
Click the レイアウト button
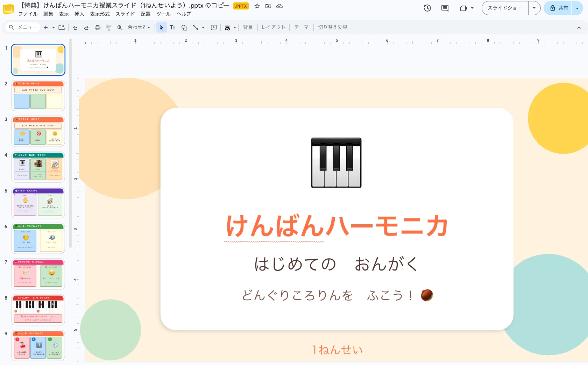coord(274,27)
